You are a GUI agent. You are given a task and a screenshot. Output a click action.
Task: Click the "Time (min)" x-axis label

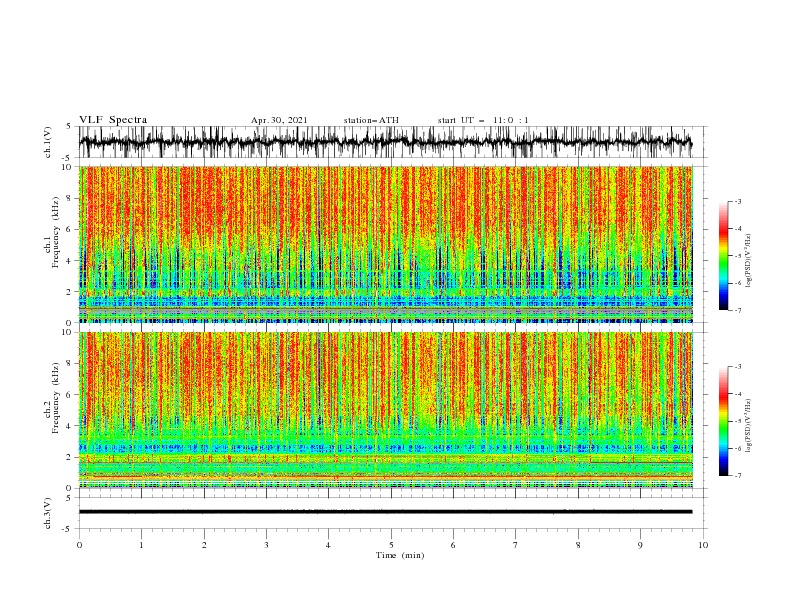click(x=400, y=555)
